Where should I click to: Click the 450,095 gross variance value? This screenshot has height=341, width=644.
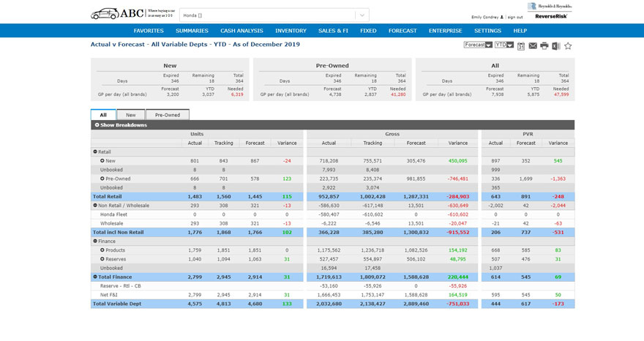pos(457,161)
